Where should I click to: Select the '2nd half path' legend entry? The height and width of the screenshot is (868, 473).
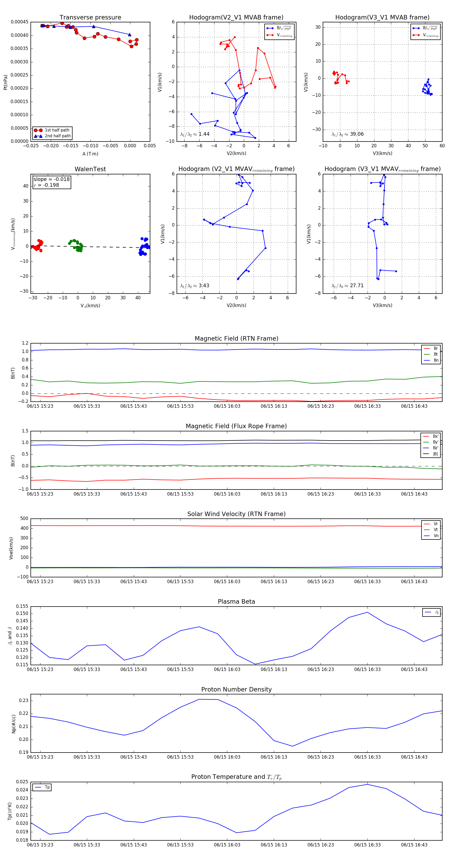52,136
